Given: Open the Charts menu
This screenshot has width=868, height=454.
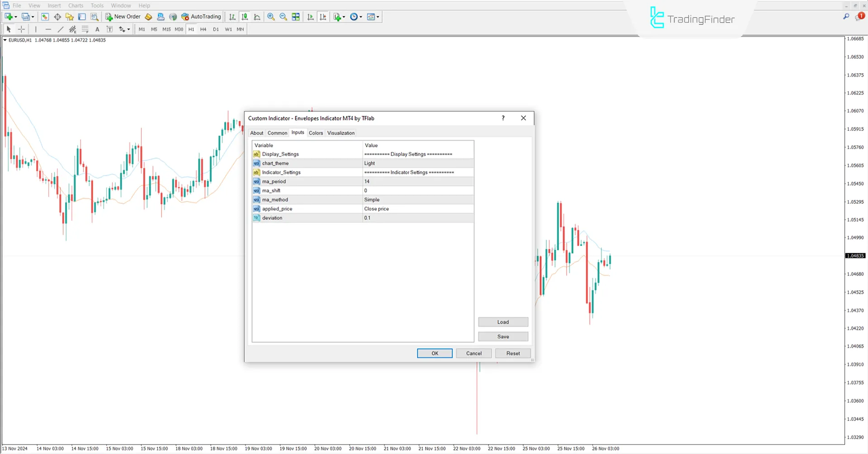Looking at the screenshot, I should coord(75,5).
